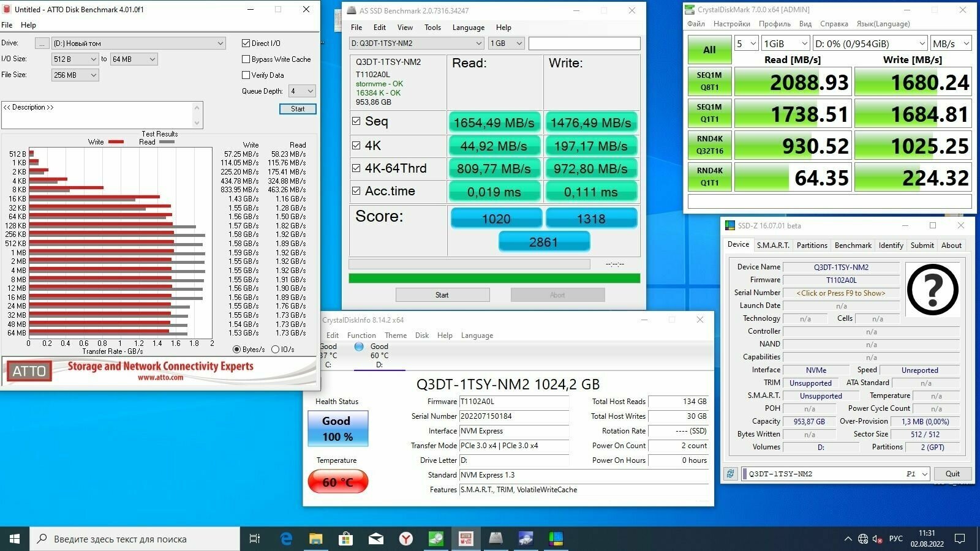The image size is (980, 551).
Task: Open the Queue Depth dropdown
Action: click(x=303, y=91)
